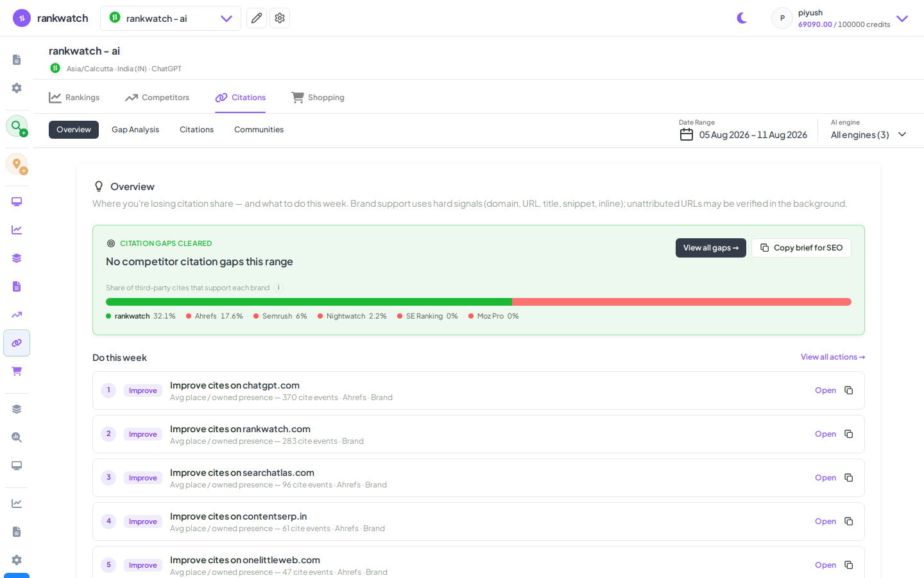The height and width of the screenshot is (578, 924).
Task: Click purple monitor icon in sidebar
Action: click(17, 202)
